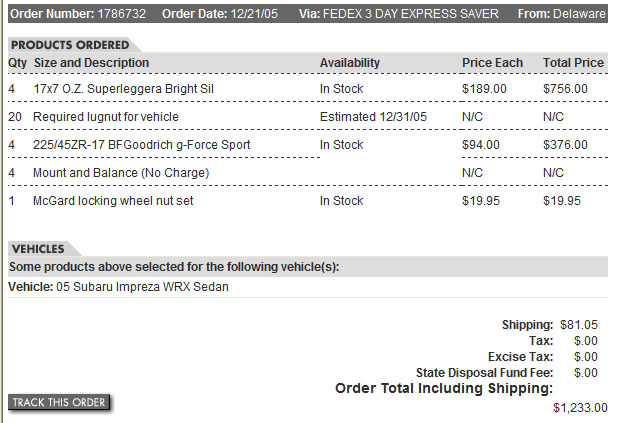Screen dimensions: 632x423
Task: Click the Track This Order button
Action: tap(59, 402)
